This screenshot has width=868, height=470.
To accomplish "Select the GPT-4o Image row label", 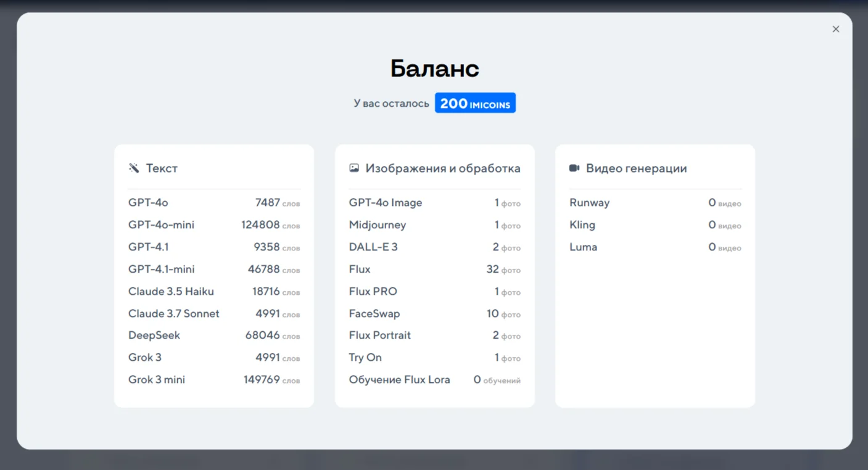I will coord(386,203).
